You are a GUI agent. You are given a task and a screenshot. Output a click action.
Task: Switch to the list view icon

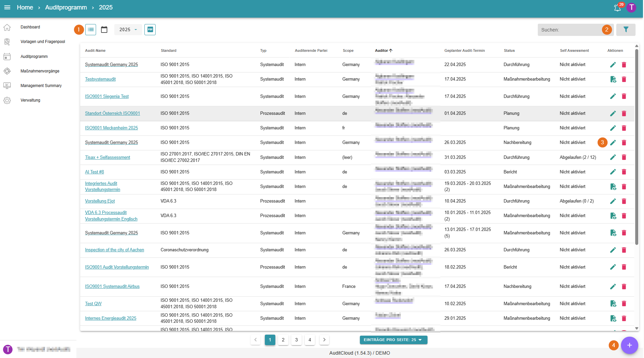(91, 30)
